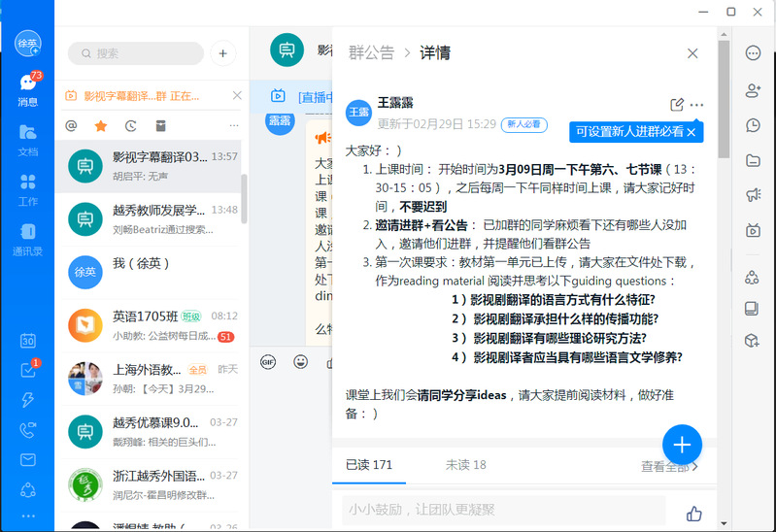Filter conversations by @ mentions
Image resolution: width=776 pixels, height=532 pixels.
pyautogui.click(x=71, y=125)
